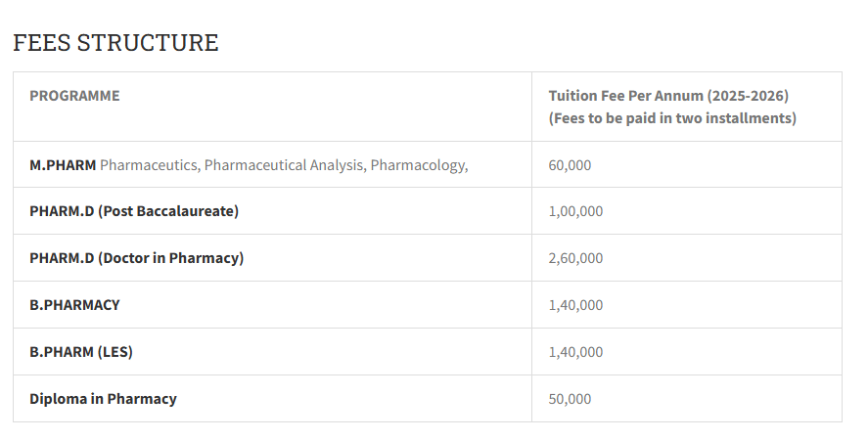Click the B.PHARMACY fee of 1,40,000
This screenshot has height=440, width=868.
click(575, 305)
